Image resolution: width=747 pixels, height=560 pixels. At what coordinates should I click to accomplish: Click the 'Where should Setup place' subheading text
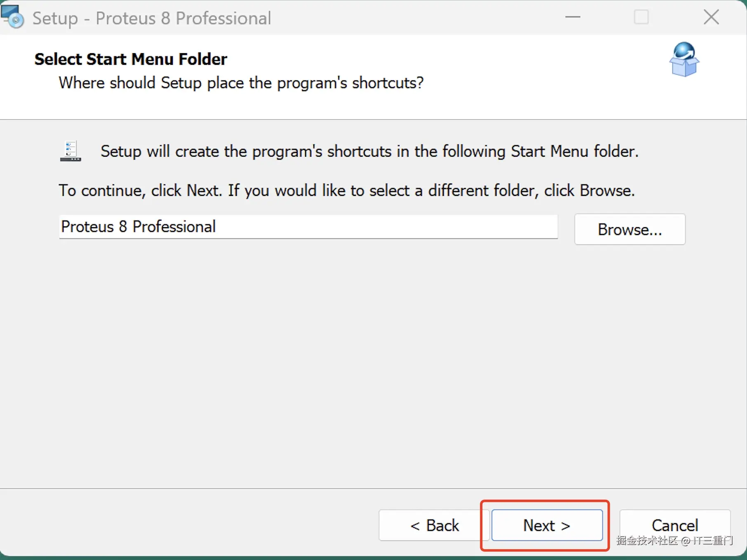tap(241, 83)
